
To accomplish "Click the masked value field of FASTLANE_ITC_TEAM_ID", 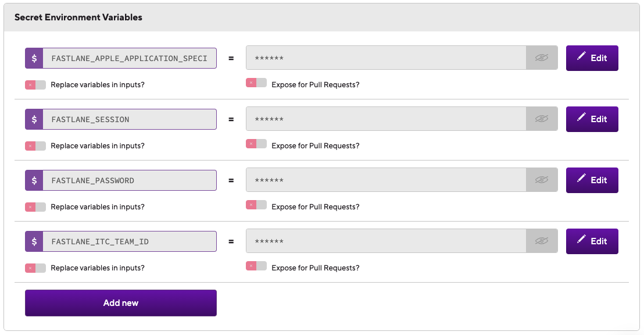I will [x=386, y=241].
